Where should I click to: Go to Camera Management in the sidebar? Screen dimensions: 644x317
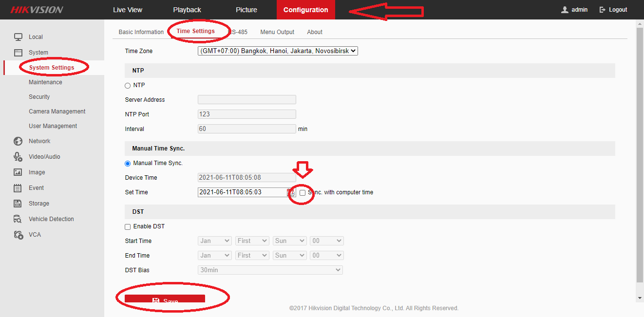(57, 112)
